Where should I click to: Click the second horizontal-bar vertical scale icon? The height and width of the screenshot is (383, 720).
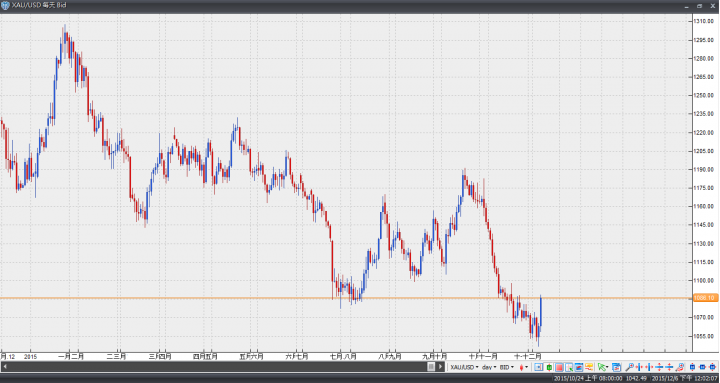669,367
